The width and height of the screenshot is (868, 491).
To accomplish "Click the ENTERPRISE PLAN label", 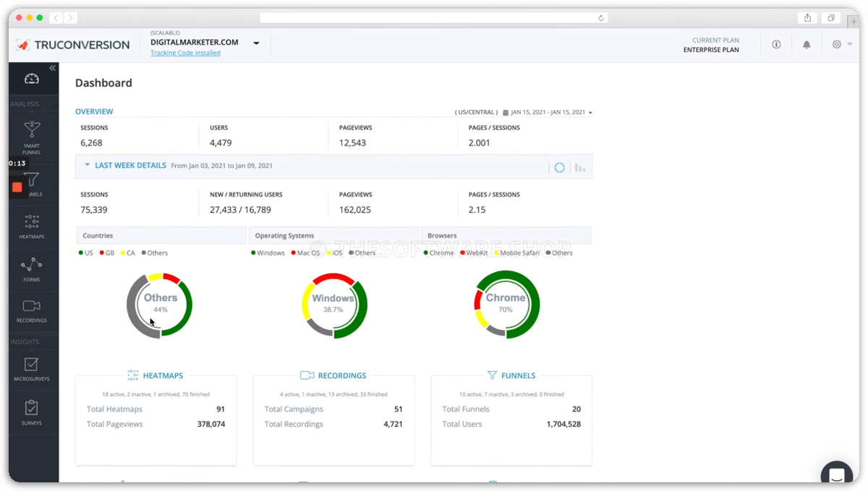I will click(711, 51).
